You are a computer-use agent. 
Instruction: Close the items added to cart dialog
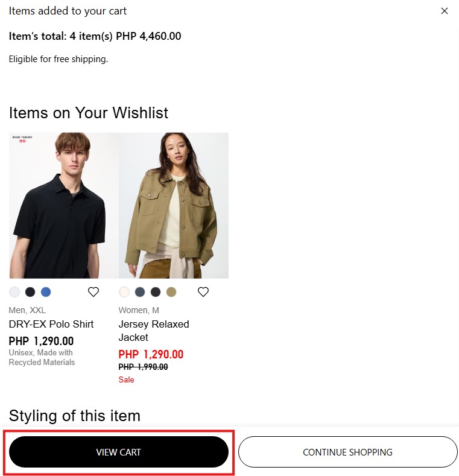(444, 11)
